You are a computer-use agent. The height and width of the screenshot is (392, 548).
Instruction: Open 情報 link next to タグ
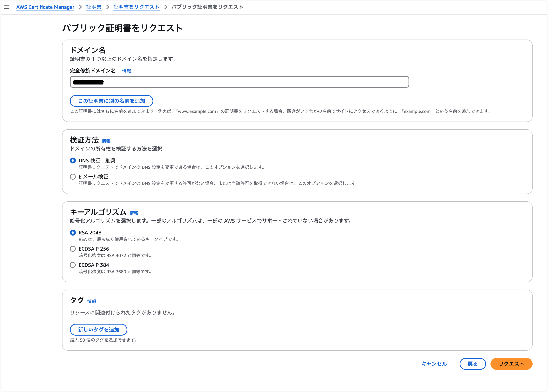[x=92, y=301]
